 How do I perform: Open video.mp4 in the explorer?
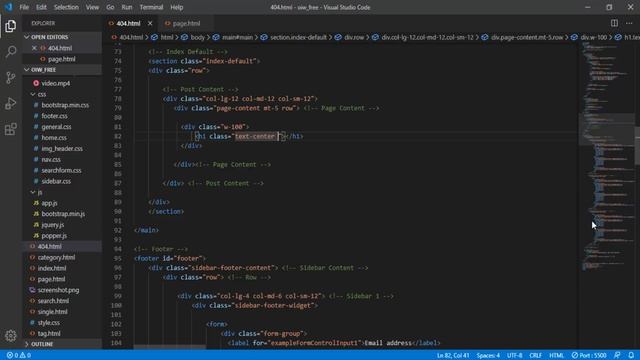(62, 83)
